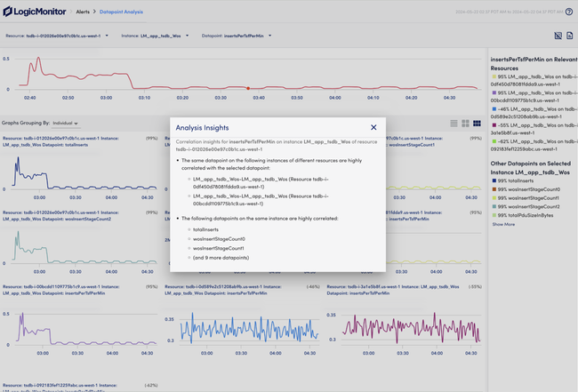Viewport: 578px width, 392px height.
Task: Click Analysis Insights dialog heading
Action: coord(202,127)
